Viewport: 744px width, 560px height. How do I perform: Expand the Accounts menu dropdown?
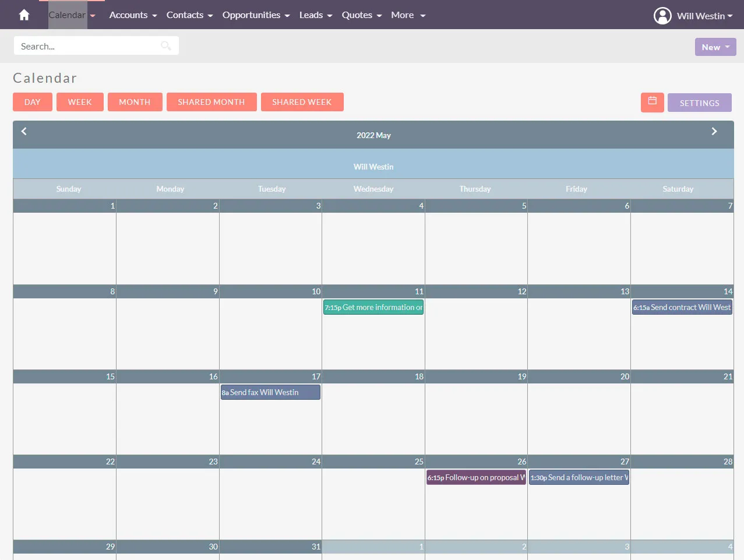click(x=133, y=15)
